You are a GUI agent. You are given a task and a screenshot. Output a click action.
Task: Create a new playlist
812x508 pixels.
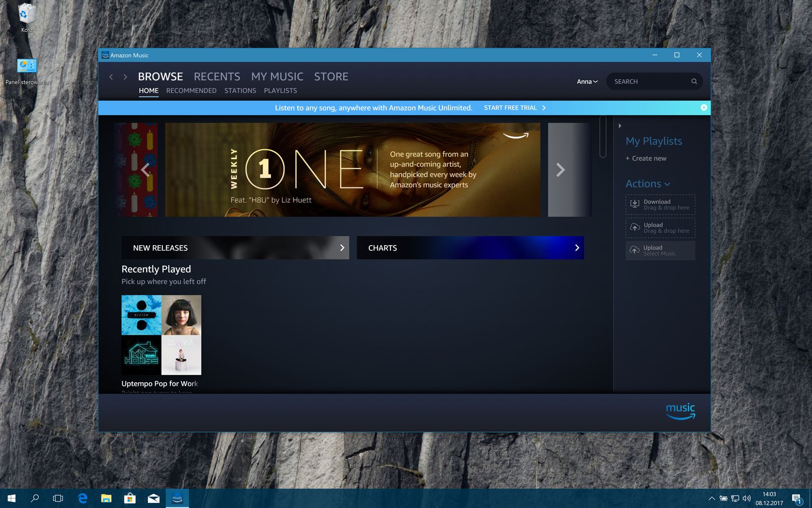(x=646, y=158)
